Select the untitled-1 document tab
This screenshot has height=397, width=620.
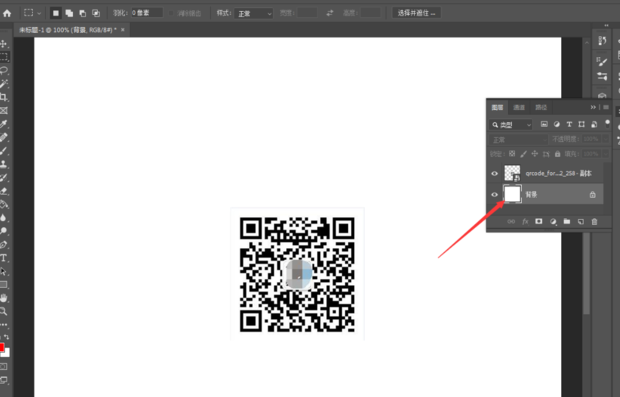point(67,30)
